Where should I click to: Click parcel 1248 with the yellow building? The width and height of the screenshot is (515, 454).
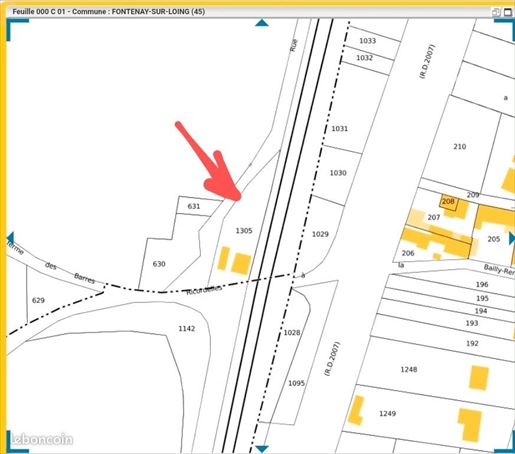click(x=409, y=369)
